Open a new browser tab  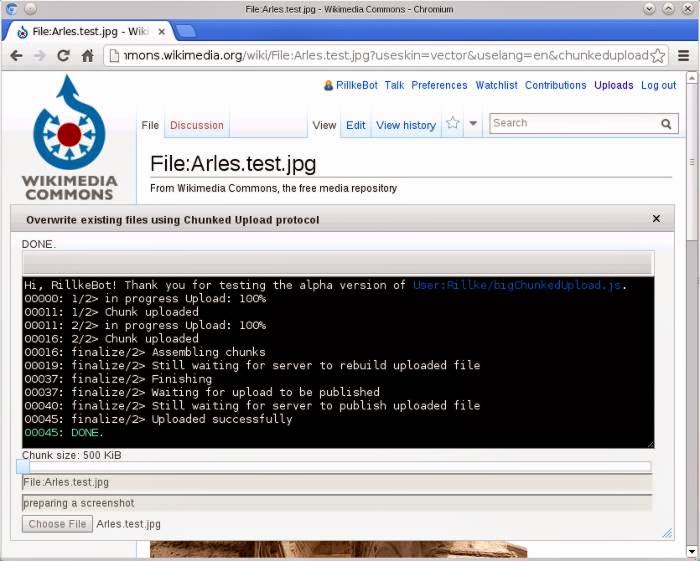185,31
